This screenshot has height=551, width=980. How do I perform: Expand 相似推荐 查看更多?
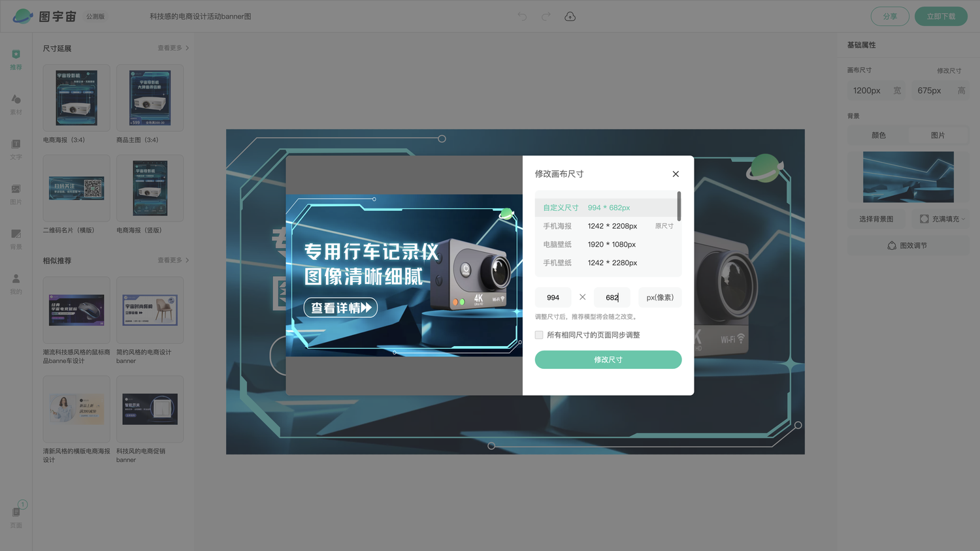(x=173, y=260)
